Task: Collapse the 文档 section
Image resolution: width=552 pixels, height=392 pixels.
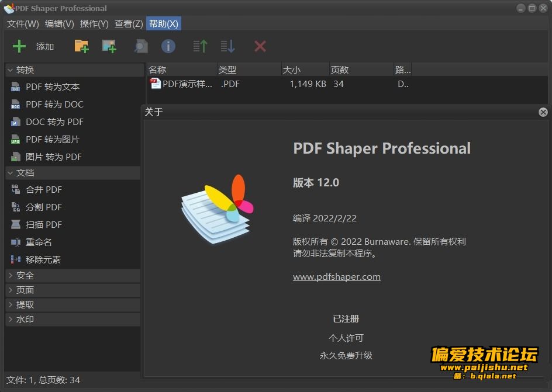Action: tap(10, 173)
